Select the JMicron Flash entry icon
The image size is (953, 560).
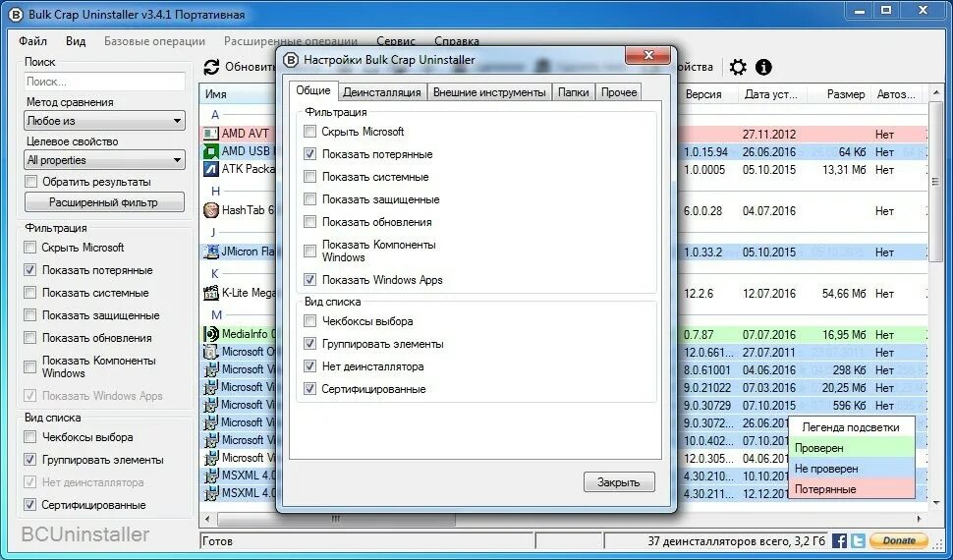click(x=211, y=252)
